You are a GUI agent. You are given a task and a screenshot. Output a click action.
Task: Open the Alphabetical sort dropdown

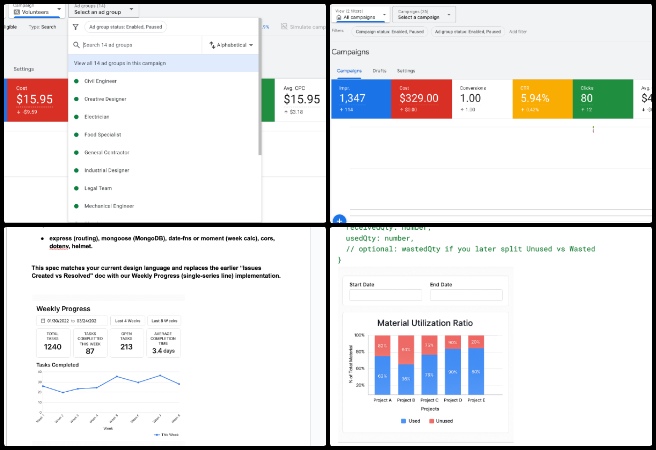(x=230, y=45)
